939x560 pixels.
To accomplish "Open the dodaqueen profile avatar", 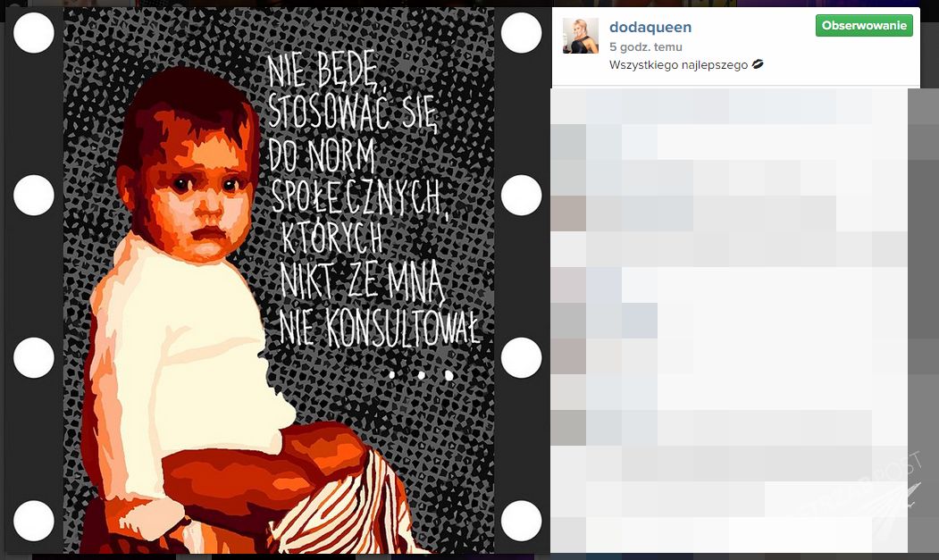I will pyautogui.click(x=581, y=36).
